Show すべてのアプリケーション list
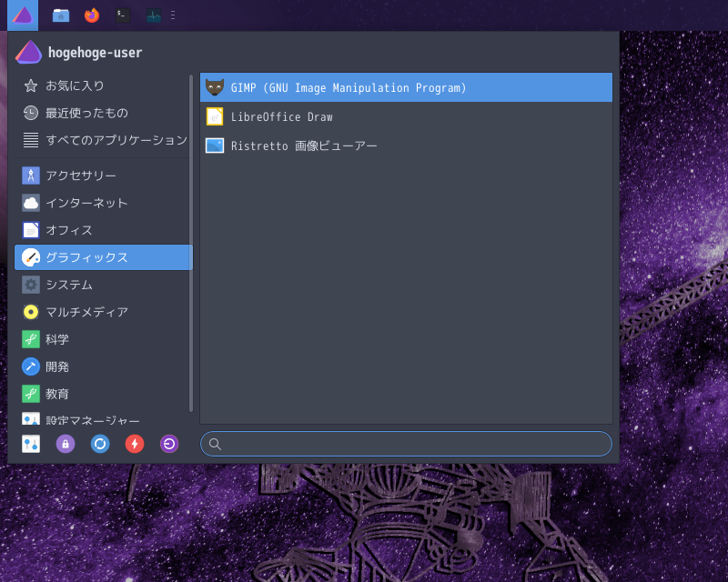728x582 pixels. 103,140
